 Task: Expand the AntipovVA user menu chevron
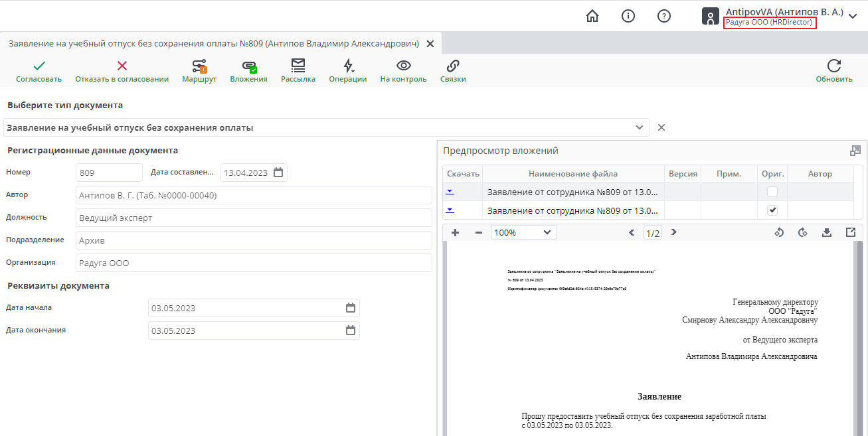(853, 17)
